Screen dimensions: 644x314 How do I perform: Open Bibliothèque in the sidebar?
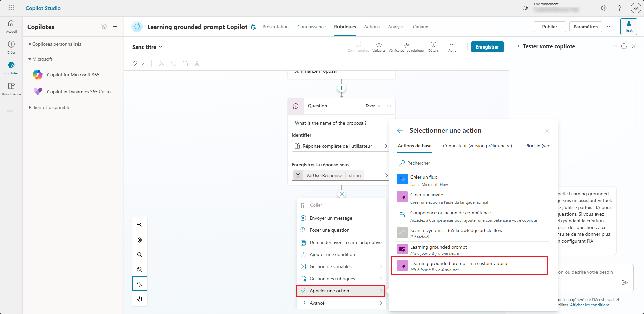[11, 89]
